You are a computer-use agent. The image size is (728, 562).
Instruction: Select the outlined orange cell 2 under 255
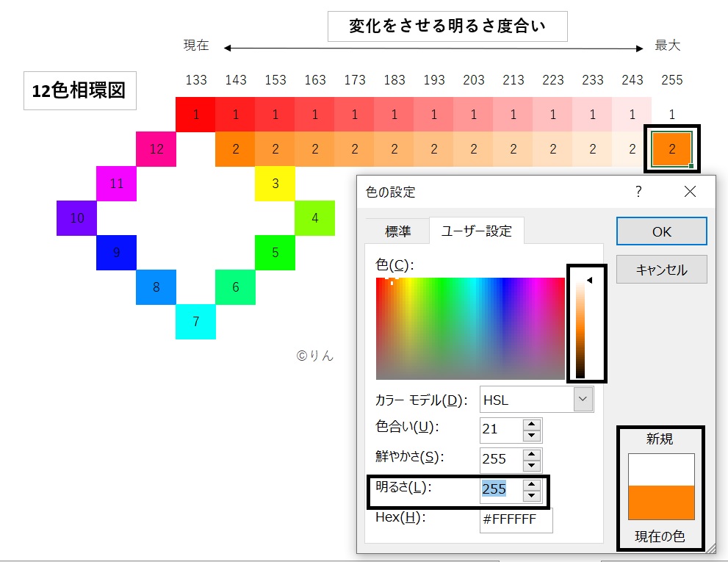pos(671,148)
